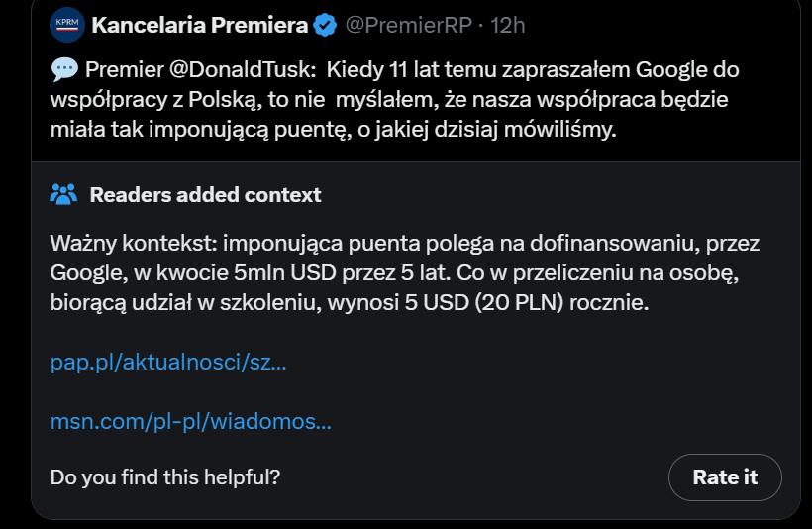Click the 'Do you find this helpful?' text

[x=165, y=476]
